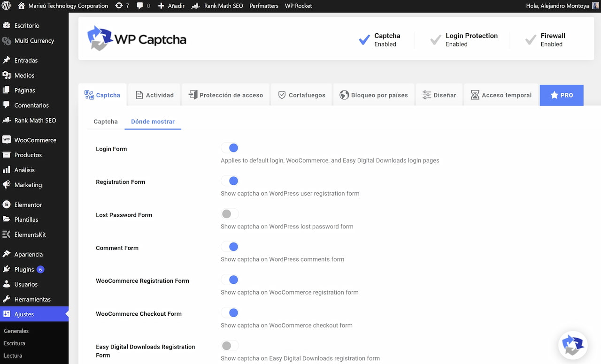
Task: Click the Marketing megaphone icon
Action: [7, 185]
